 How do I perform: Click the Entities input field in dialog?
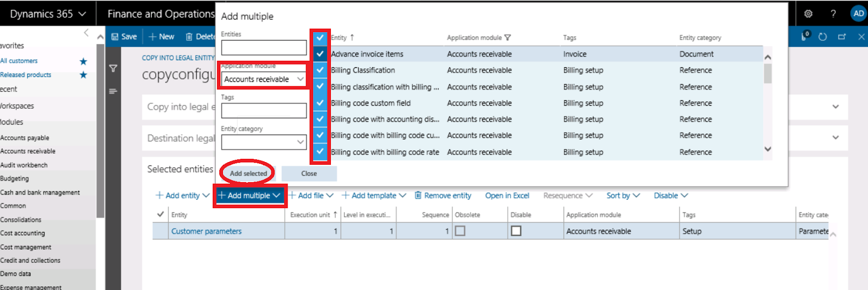click(x=264, y=48)
